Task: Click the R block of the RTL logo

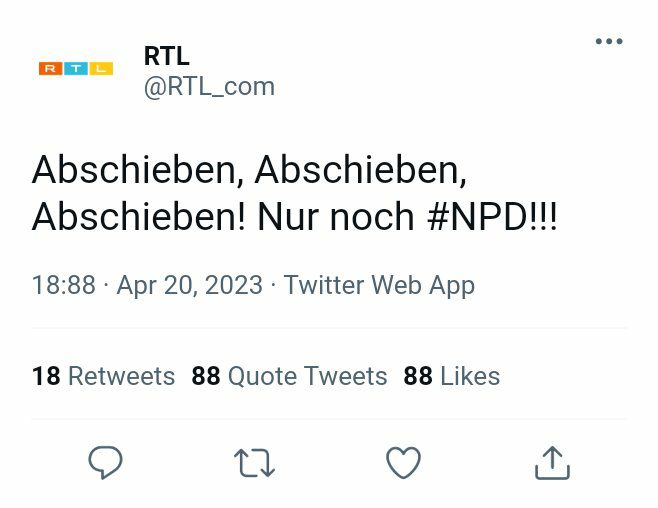Action: pyautogui.click(x=51, y=69)
